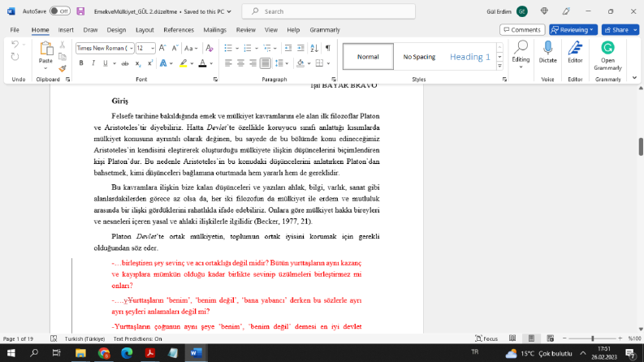This screenshot has width=644, height=362.
Task: Expand the Paste options arrow
Action: pos(45,68)
